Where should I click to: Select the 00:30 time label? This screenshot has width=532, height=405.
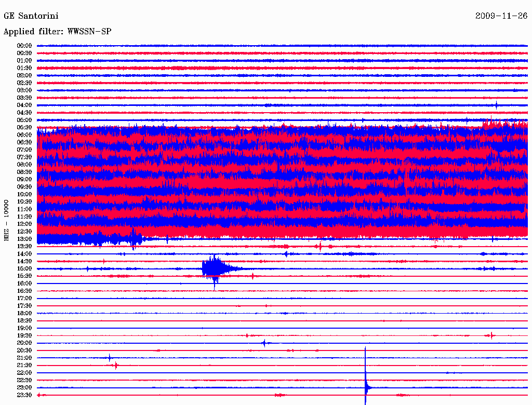[24, 53]
